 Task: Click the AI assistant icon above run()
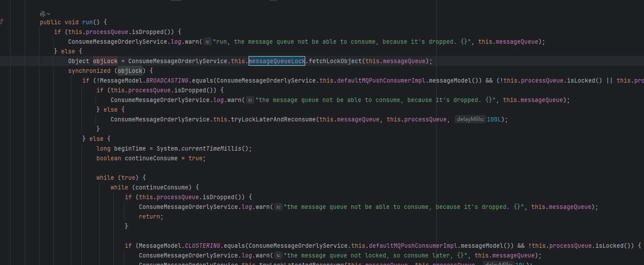[42, 14]
